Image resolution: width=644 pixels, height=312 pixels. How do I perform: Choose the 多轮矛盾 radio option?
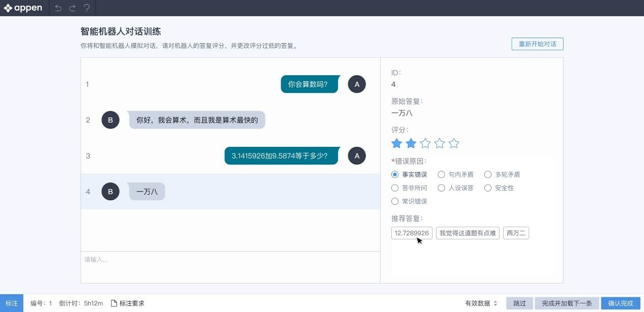[x=488, y=175]
